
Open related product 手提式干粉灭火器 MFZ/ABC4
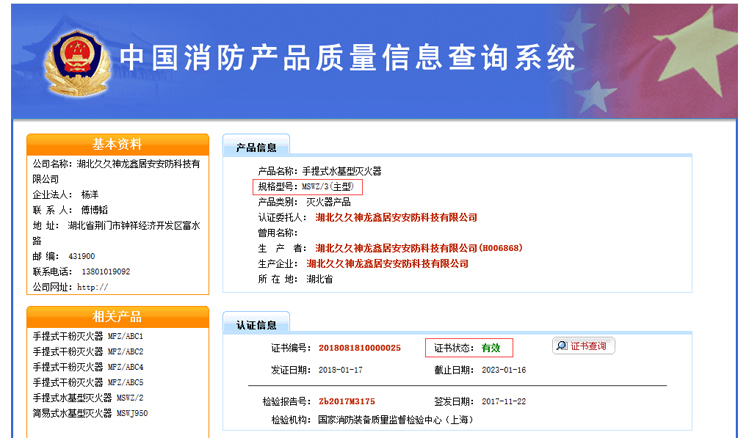88,367
